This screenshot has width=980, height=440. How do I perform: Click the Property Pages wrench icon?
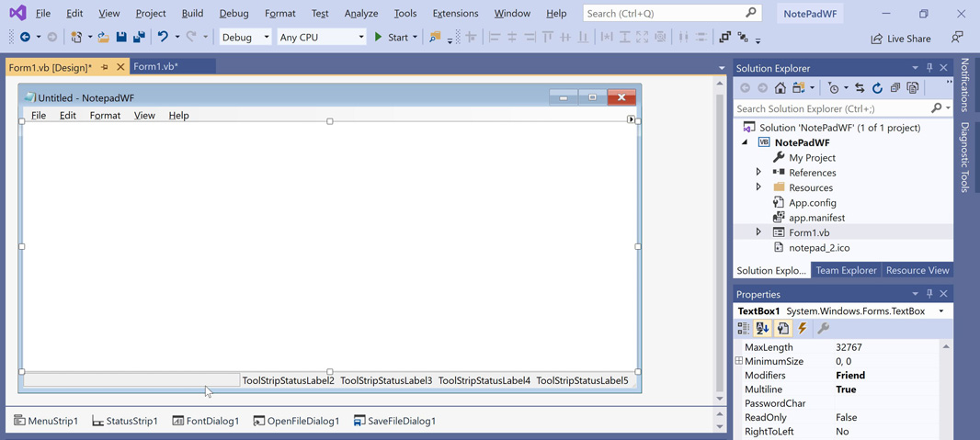[x=824, y=329]
